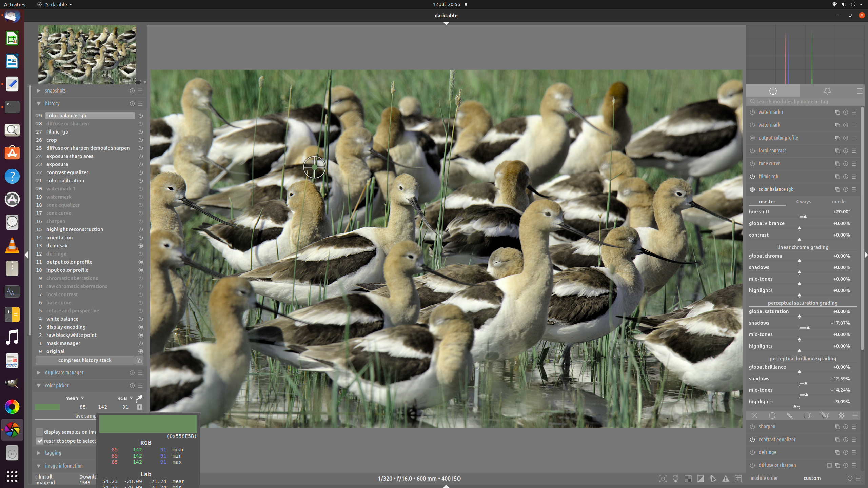Click the color picker eyedropper icon
868x488 pixels.
(x=139, y=398)
